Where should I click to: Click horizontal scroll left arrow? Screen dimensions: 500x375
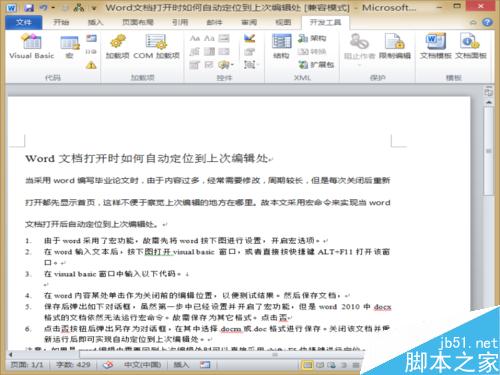tap(11, 355)
